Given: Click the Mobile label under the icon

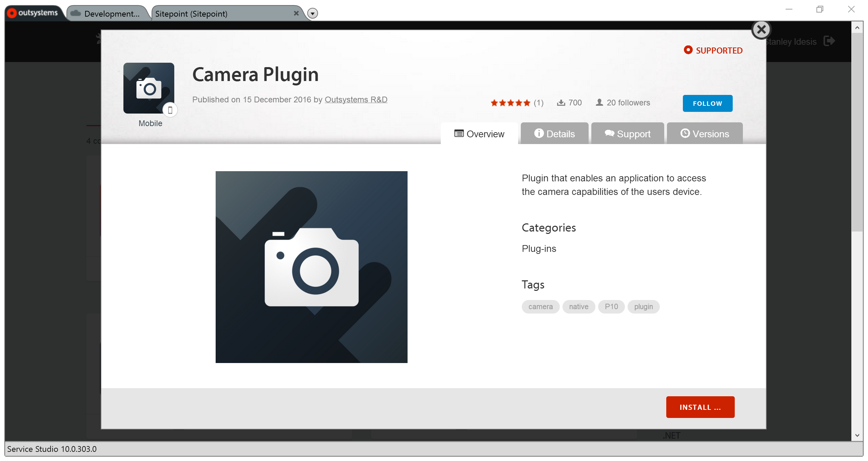Looking at the screenshot, I should 150,123.
